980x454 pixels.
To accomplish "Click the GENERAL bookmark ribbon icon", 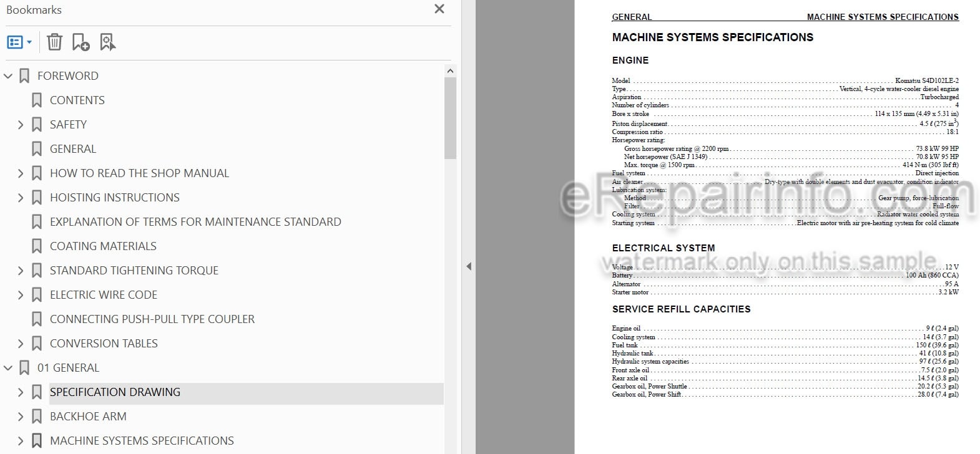I will coord(37,149).
